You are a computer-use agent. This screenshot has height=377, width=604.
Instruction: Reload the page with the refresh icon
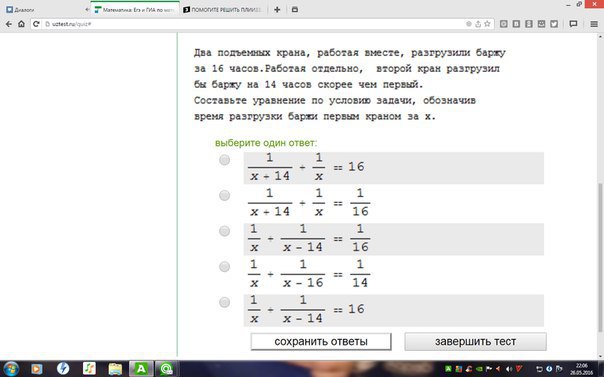tap(36, 24)
